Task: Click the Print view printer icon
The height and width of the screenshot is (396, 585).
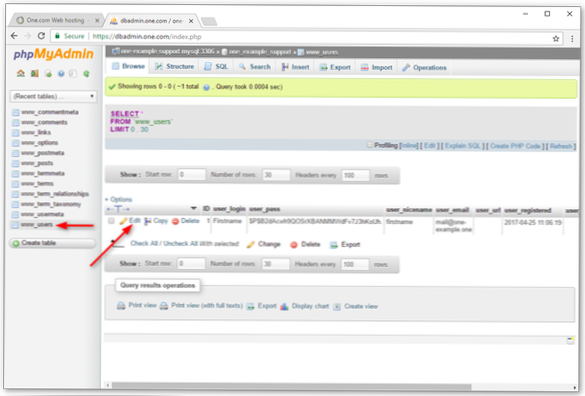Action: pos(121,306)
